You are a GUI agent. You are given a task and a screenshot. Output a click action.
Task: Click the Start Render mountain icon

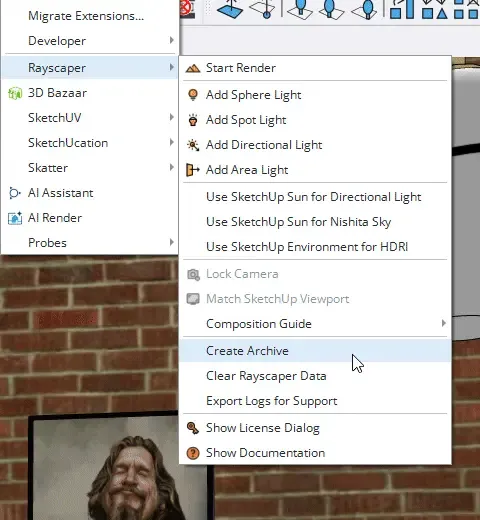pos(193,68)
